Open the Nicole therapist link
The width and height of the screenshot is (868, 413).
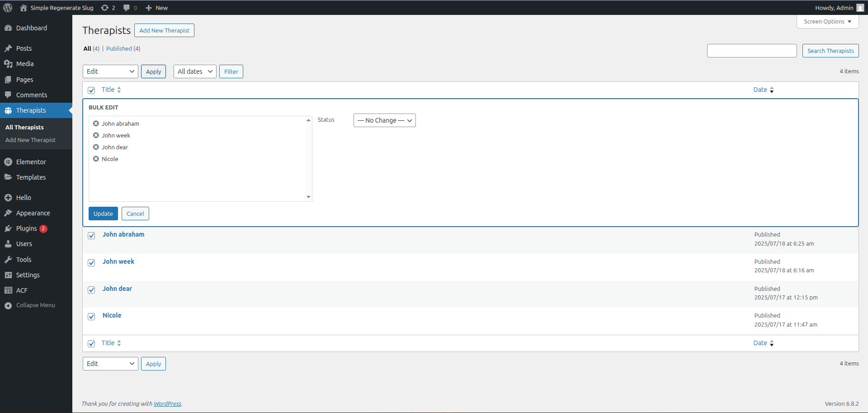tap(112, 315)
